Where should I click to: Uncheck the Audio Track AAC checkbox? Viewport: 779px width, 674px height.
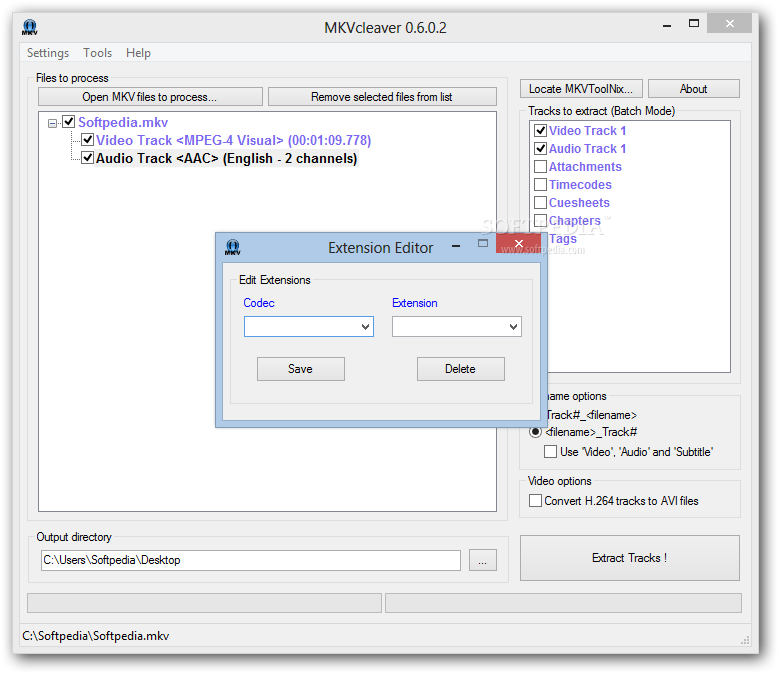87,158
